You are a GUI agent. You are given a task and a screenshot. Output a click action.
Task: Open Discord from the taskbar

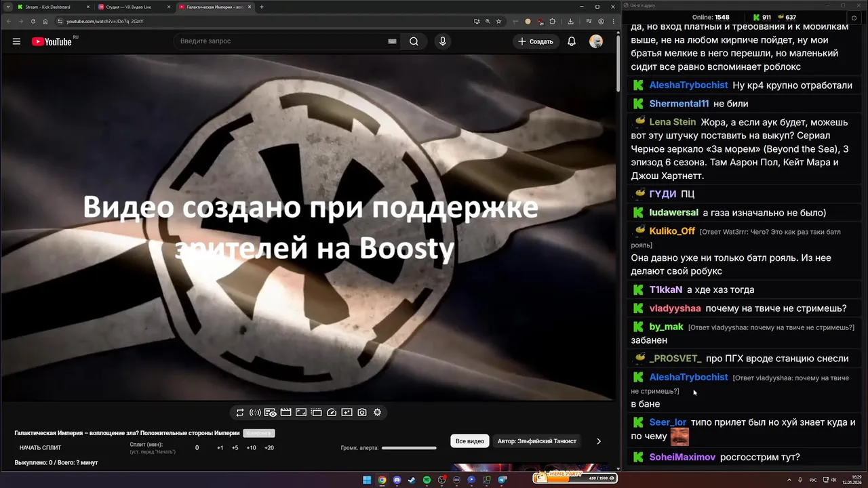click(x=397, y=480)
